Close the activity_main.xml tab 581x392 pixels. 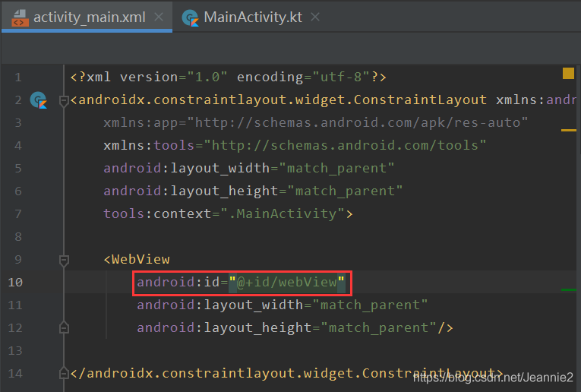click(159, 17)
